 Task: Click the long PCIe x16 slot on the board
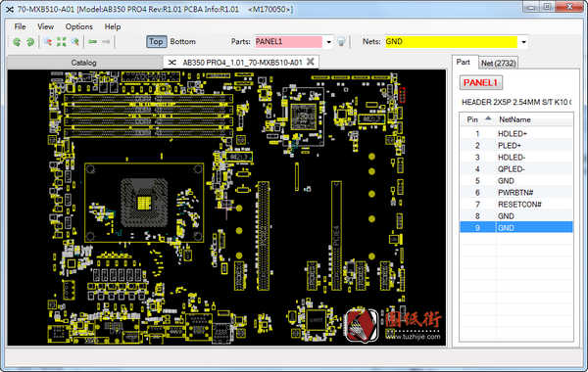coord(264,236)
